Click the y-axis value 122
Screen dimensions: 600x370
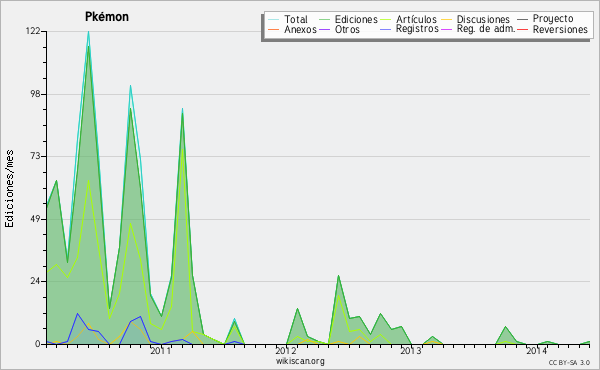click(x=33, y=31)
